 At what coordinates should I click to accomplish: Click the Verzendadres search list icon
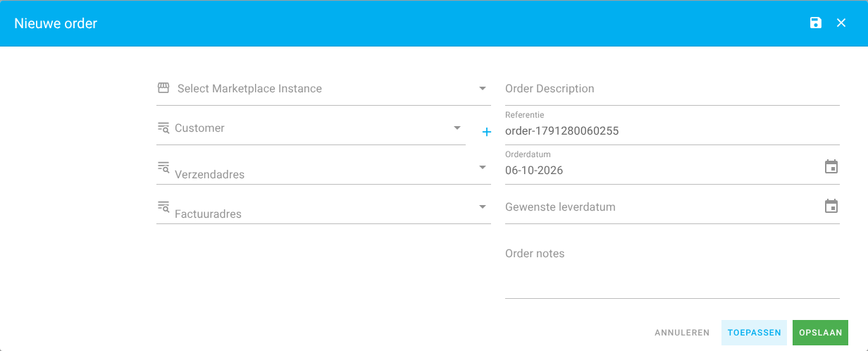[163, 167]
